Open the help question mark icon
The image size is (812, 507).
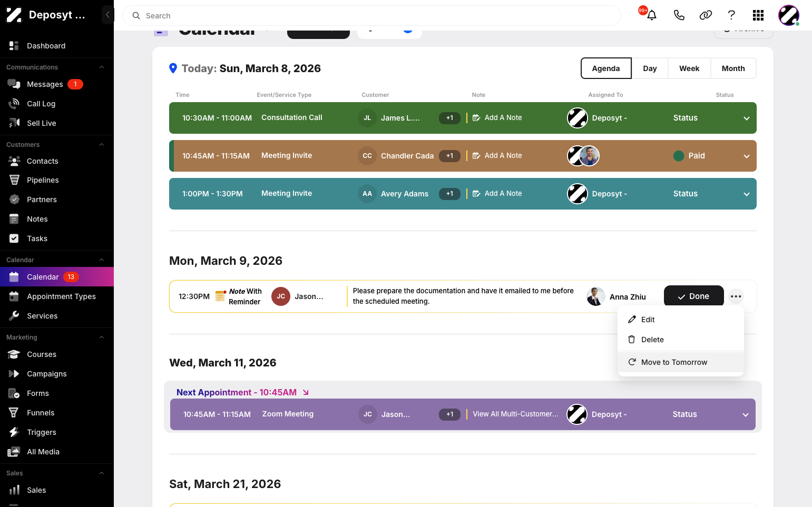coord(731,15)
